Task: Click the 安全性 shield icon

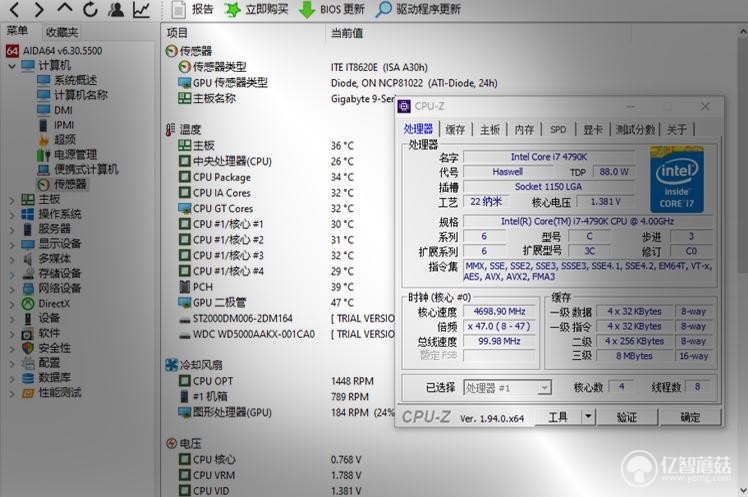Action: pyautogui.click(x=28, y=348)
